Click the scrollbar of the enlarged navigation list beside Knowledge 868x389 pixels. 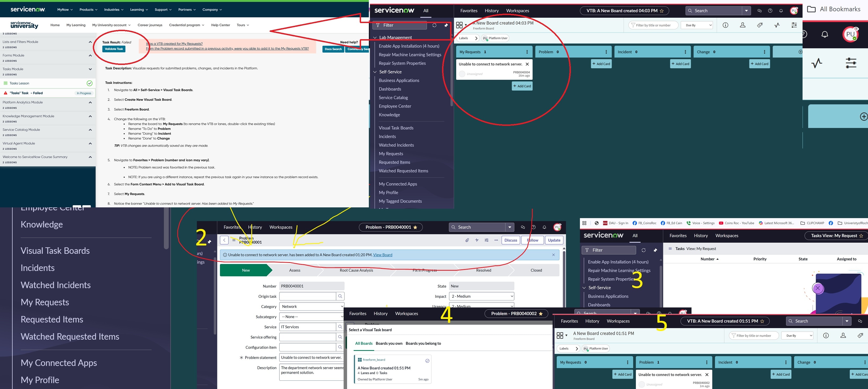pyautogui.click(x=166, y=229)
